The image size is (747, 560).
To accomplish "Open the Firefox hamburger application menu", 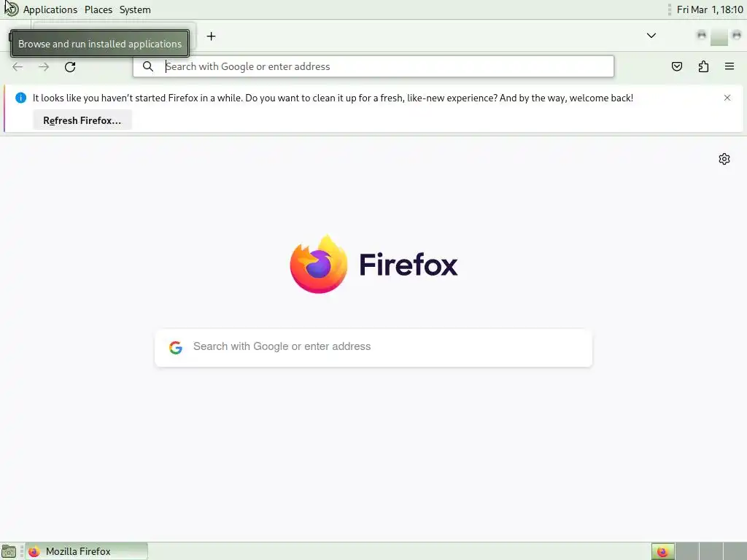I will (x=729, y=66).
